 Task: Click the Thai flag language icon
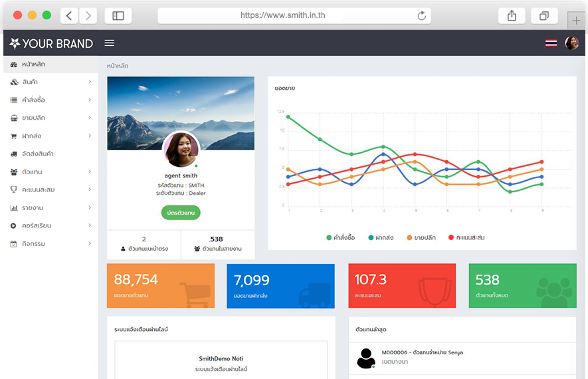pyautogui.click(x=551, y=43)
